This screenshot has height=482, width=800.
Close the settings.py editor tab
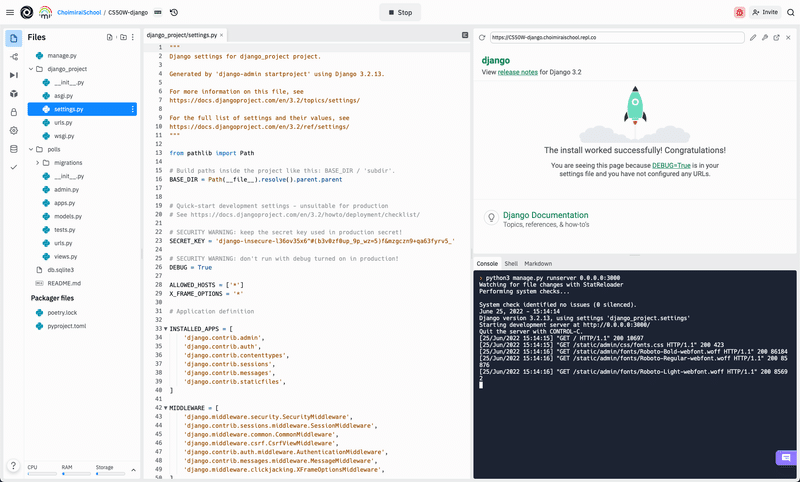pyautogui.click(x=221, y=35)
